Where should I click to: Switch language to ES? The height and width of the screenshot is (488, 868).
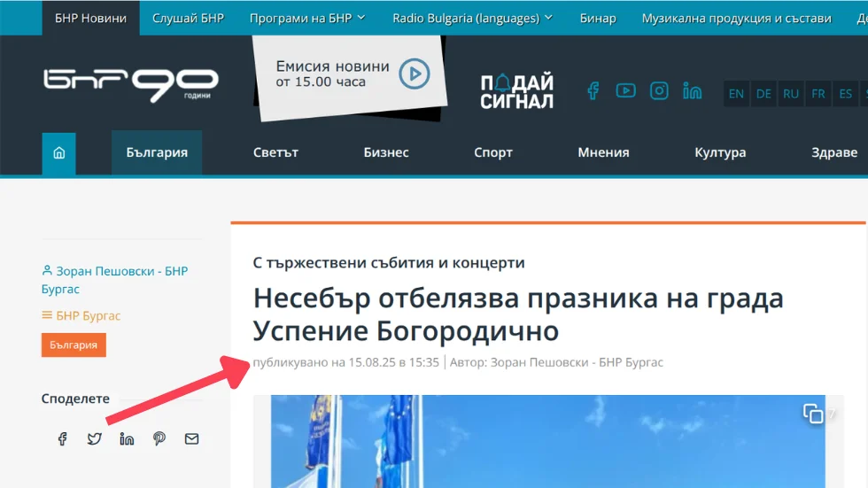(x=845, y=94)
